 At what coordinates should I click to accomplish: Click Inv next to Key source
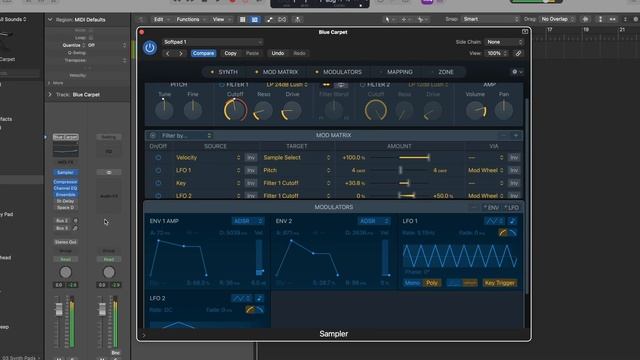[251, 183]
